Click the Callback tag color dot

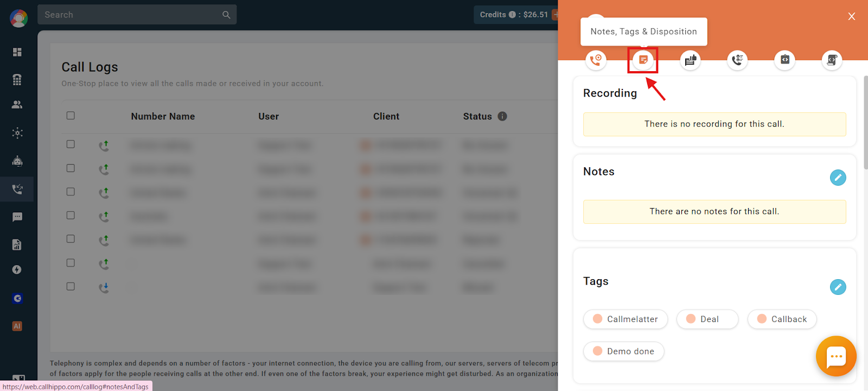click(x=762, y=319)
